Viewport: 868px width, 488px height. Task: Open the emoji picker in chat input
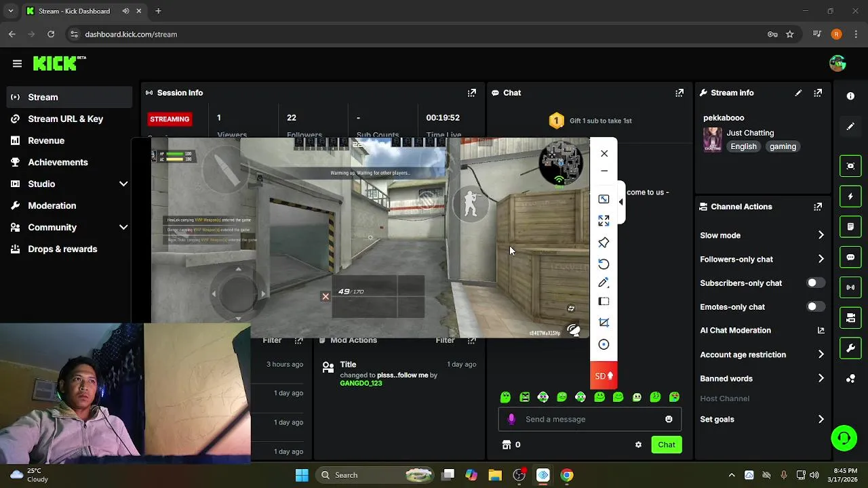coord(669,419)
